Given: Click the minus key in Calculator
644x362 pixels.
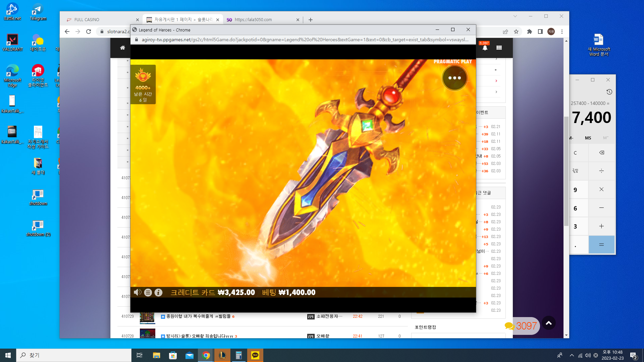Looking at the screenshot, I should pos(602,208).
